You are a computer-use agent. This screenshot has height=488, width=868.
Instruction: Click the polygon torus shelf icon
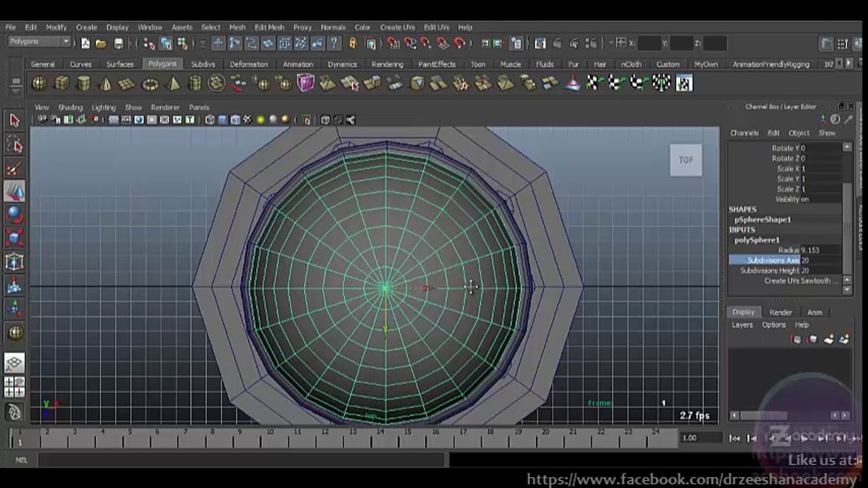coord(150,83)
